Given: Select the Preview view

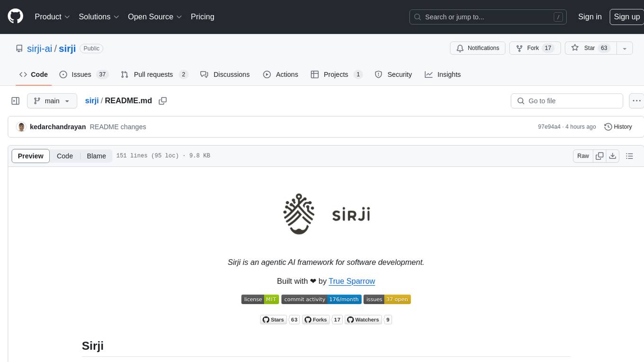Looking at the screenshot, I should pos(31,156).
